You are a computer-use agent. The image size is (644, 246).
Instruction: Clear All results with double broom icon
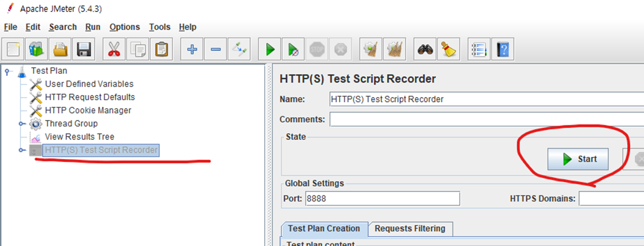coord(394,49)
